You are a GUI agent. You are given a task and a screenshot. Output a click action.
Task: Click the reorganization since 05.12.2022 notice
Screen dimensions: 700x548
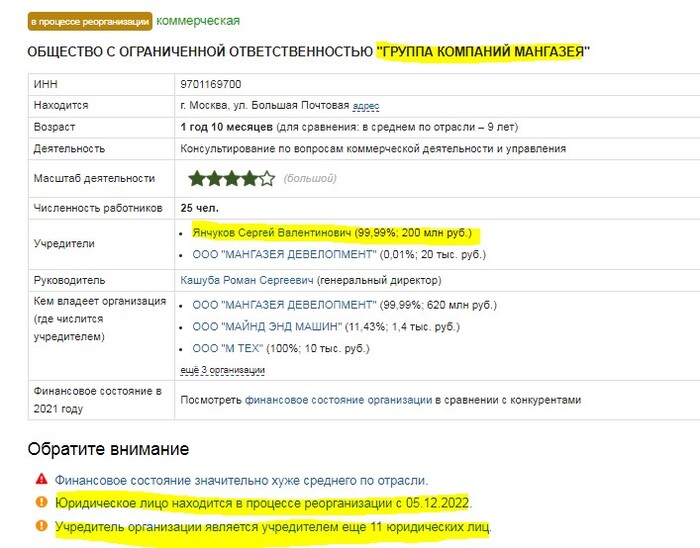click(262, 503)
